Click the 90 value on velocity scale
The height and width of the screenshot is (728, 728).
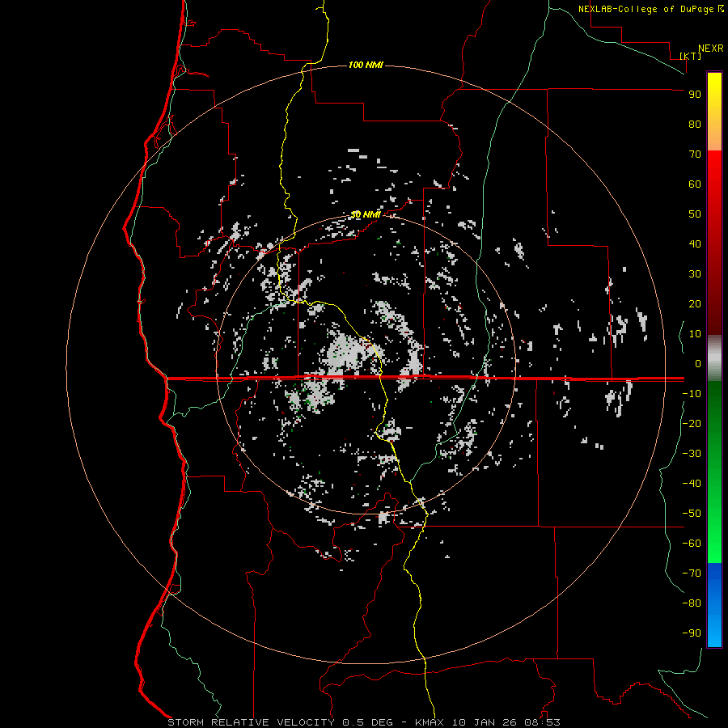[695, 95]
